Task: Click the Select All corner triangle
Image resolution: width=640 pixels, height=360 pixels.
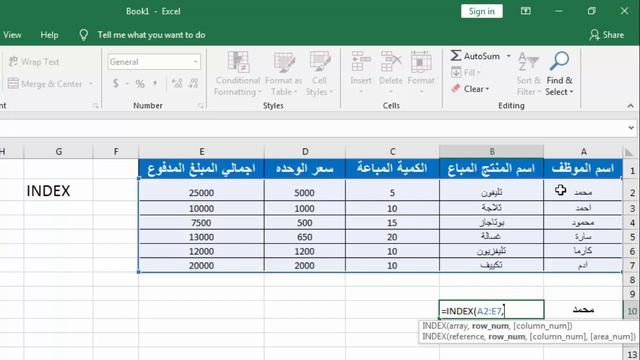Action: coord(629,152)
